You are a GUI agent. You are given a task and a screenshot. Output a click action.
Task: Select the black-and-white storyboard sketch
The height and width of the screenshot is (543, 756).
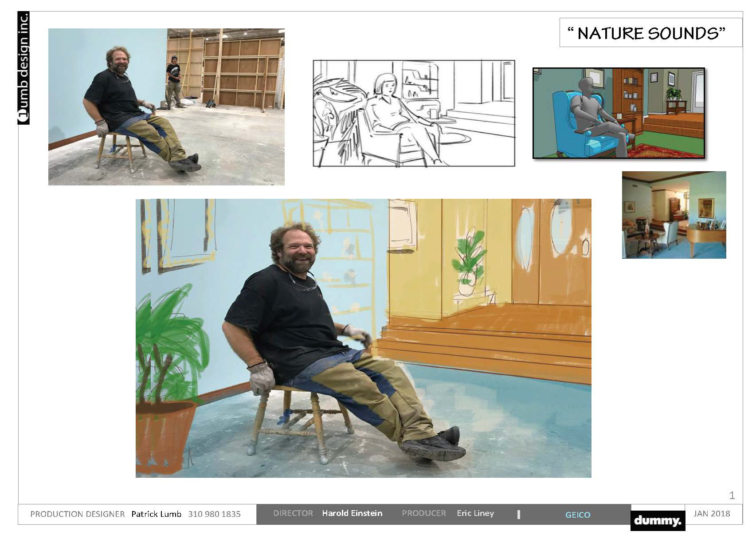coord(414,114)
